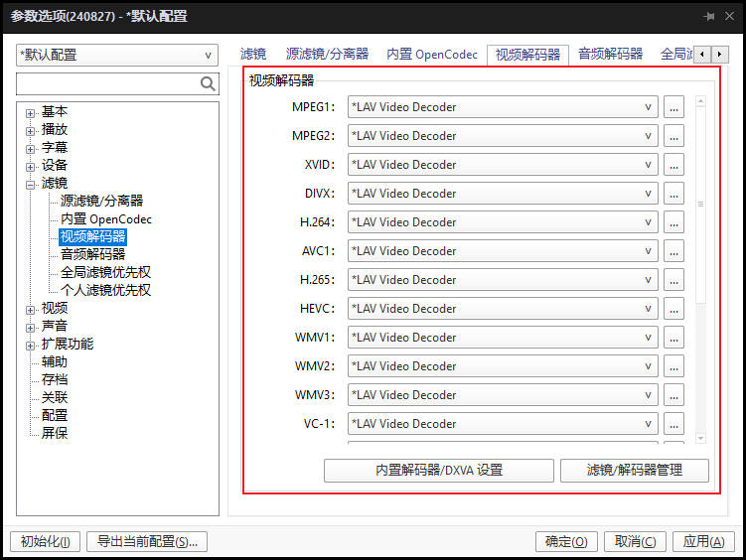Expand the 扩展功能 tree node
Viewport: 746px width, 560px height.
pyautogui.click(x=31, y=346)
